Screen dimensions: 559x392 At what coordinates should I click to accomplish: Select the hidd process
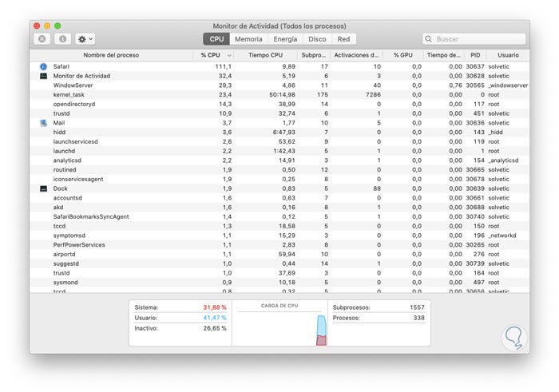[x=279, y=133]
